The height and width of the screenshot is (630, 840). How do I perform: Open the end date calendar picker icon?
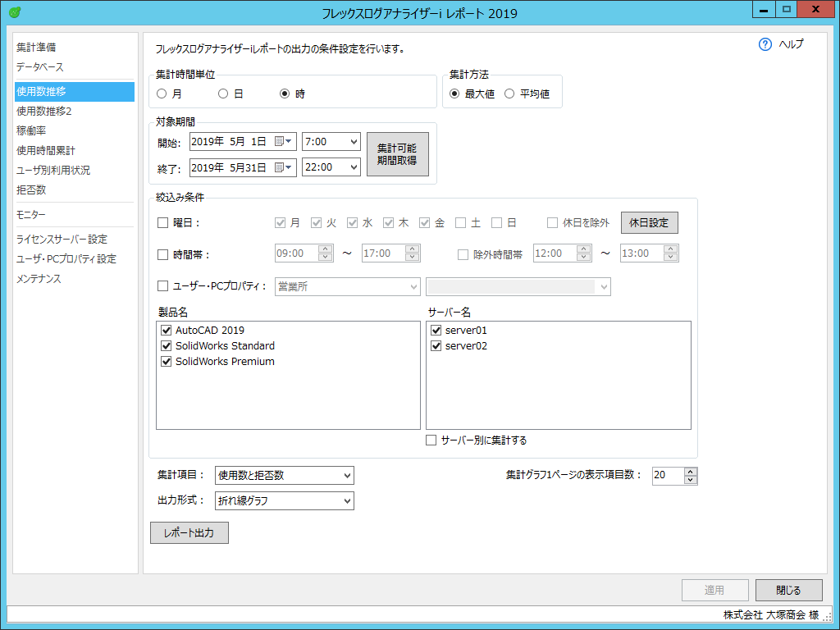tap(282, 167)
